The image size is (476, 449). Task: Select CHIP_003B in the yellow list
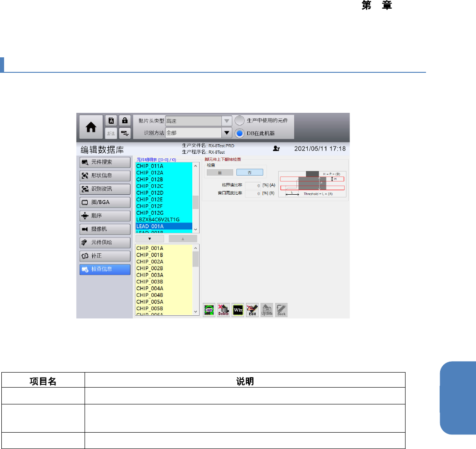(x=164, y=282)
